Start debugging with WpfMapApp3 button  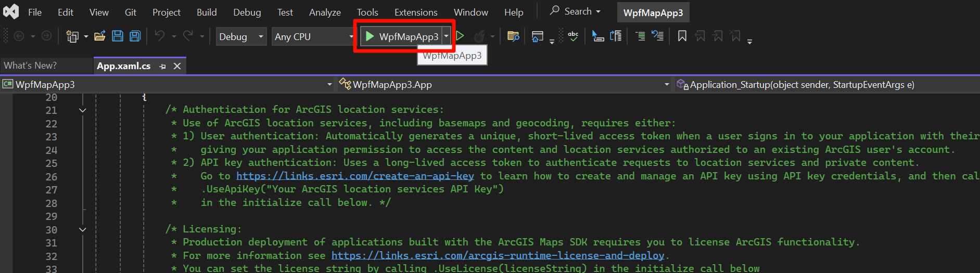(401, 36)
